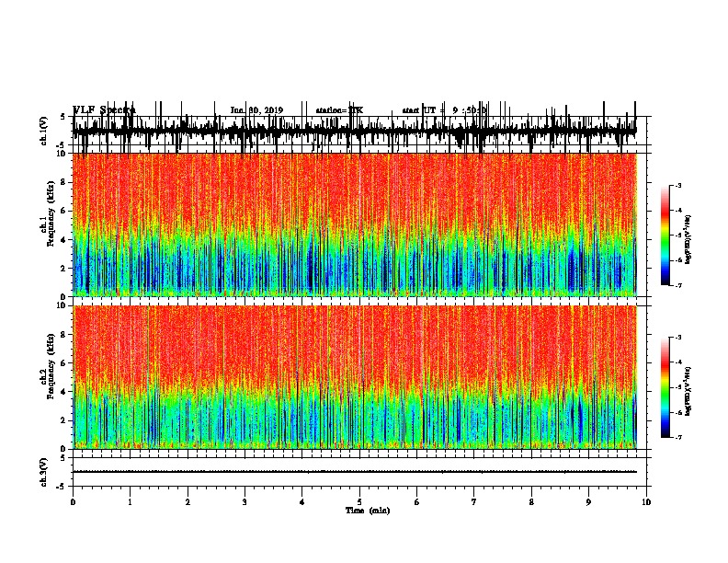
Task: Click the ch.3 flat waveform trace
Action: [355, 472]
